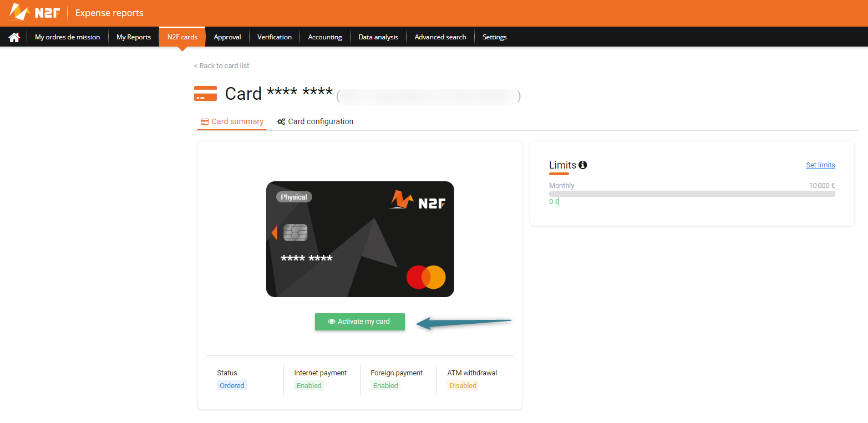Click the orange card icon beside title

205,94
